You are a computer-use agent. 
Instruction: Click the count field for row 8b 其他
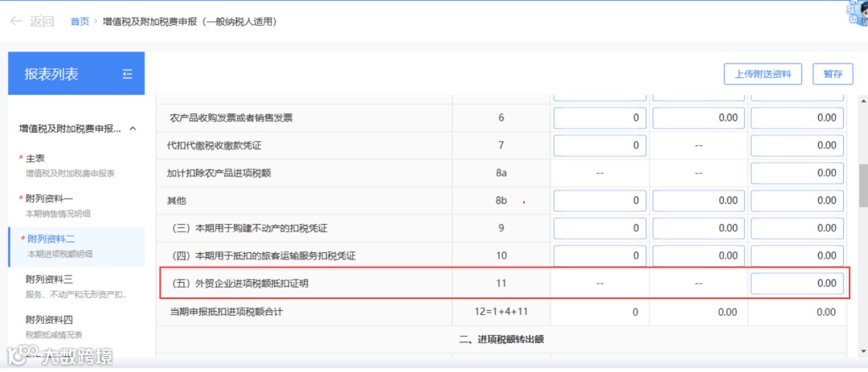coord(600,200)
